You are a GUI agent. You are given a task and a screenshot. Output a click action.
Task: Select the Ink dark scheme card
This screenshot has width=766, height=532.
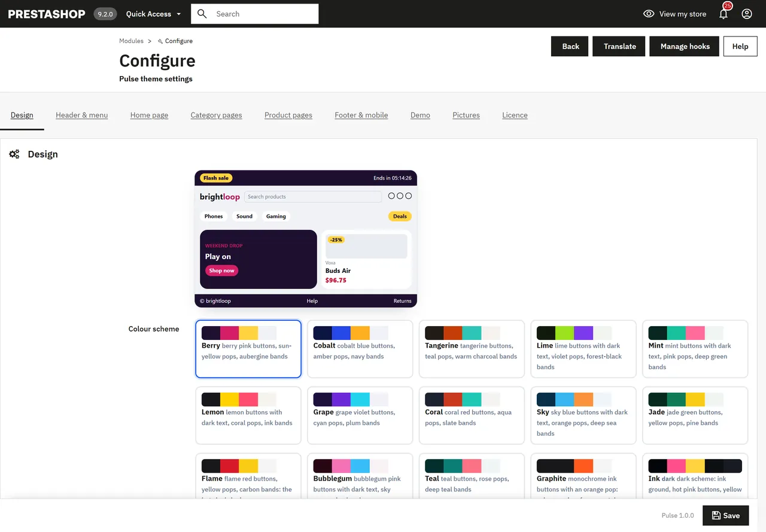coord(695,476)
